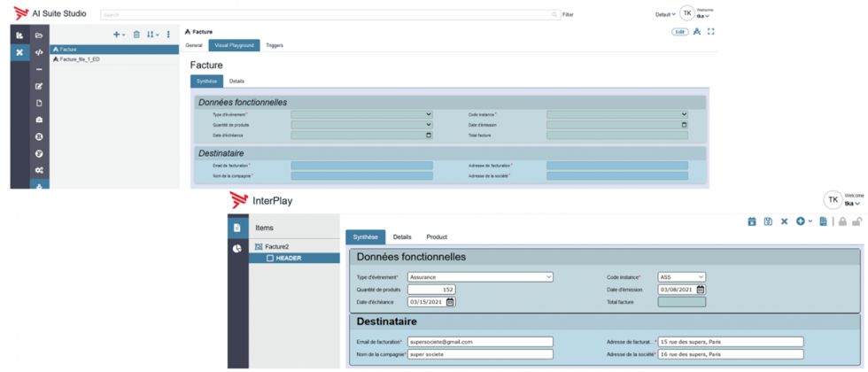868x372 pixels.
Task: Open the pie chart icon in InterPlay sidebar
Action: pos(236,249)
